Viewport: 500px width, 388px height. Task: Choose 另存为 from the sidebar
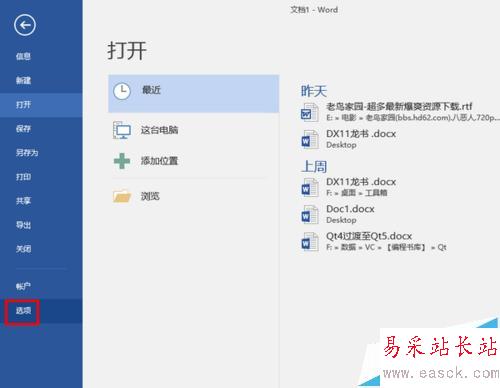pos(27,153)
